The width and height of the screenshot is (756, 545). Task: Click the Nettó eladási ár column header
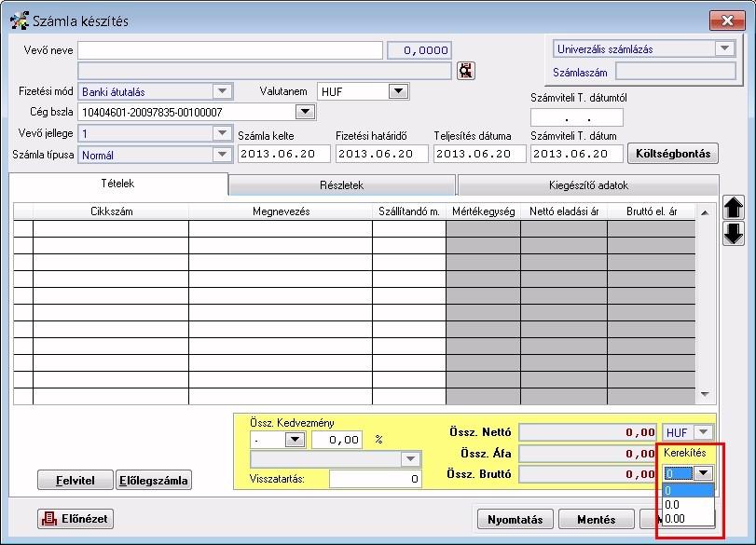pos(564,211)
